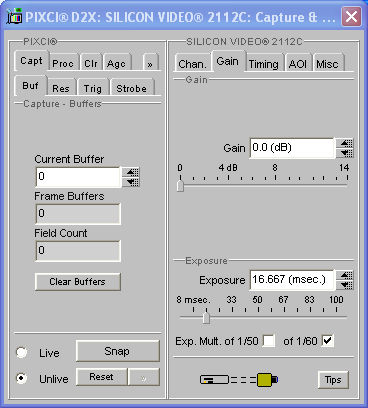Show more PIXCI tabs with » button
This screenshot has height=408, width=368.
(150, 63)
